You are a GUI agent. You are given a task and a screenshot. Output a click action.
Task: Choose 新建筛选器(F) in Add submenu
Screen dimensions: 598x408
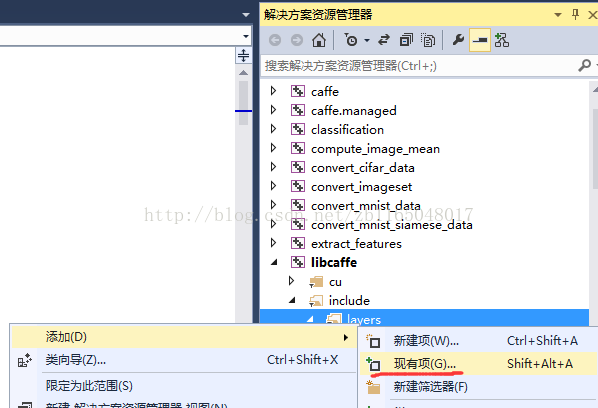click(x=479, y=387)
